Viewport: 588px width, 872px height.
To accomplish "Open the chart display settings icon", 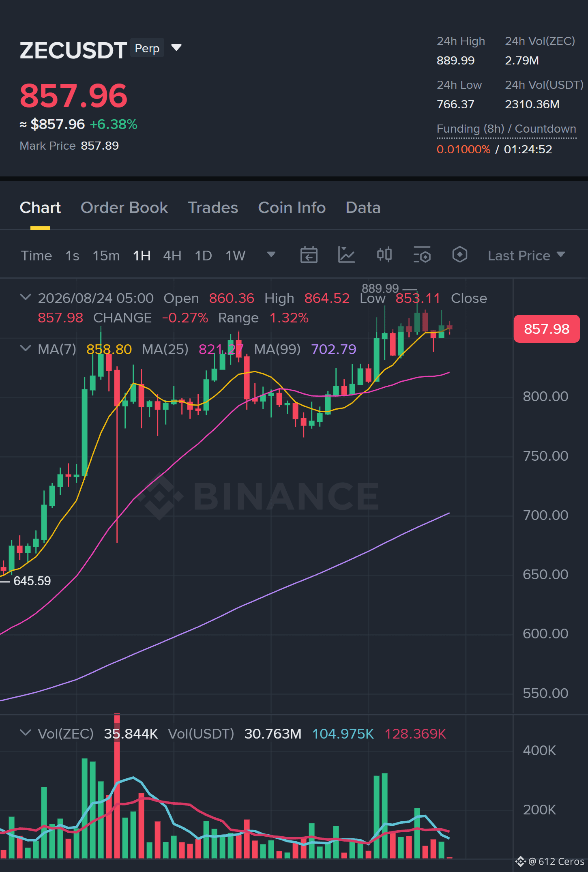I will pos(422,255).
